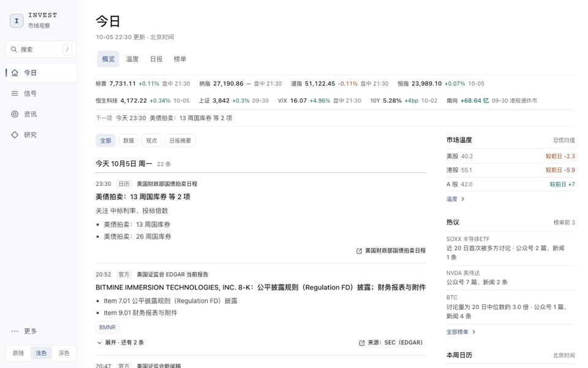The width and height of the screenshot is (588, 368).
Task: Click the 恐慌均值 label in 市场温度
Action: (563, 140)
